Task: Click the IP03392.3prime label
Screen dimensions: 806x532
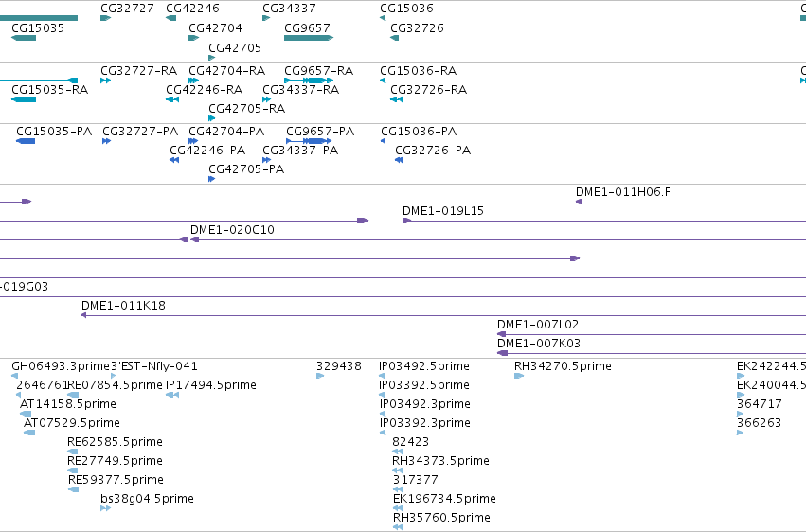Action: click(x=424, y=423)
